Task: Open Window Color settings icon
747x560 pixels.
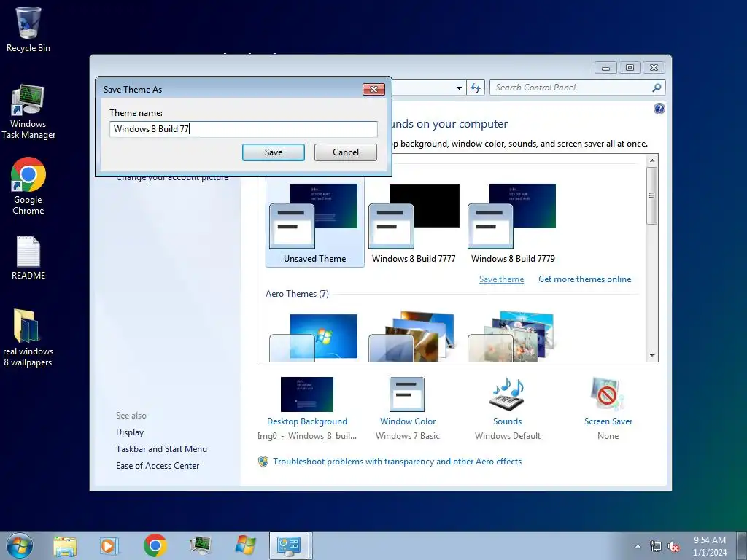Action: pyautogui.click(x=407, y=394)
